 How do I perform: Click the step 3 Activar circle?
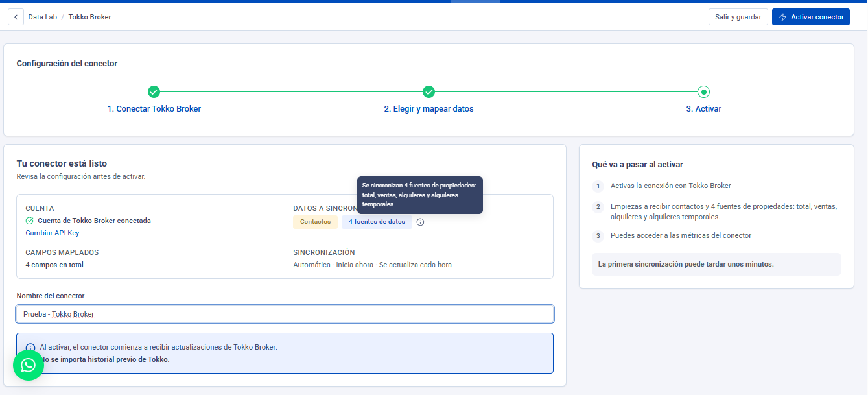704,92
